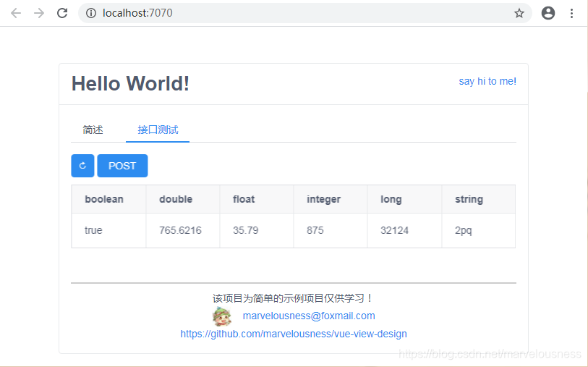Select the '2pq' cell
The width and height of the screenshot is (588, 367).
click(x=479, y=230)
